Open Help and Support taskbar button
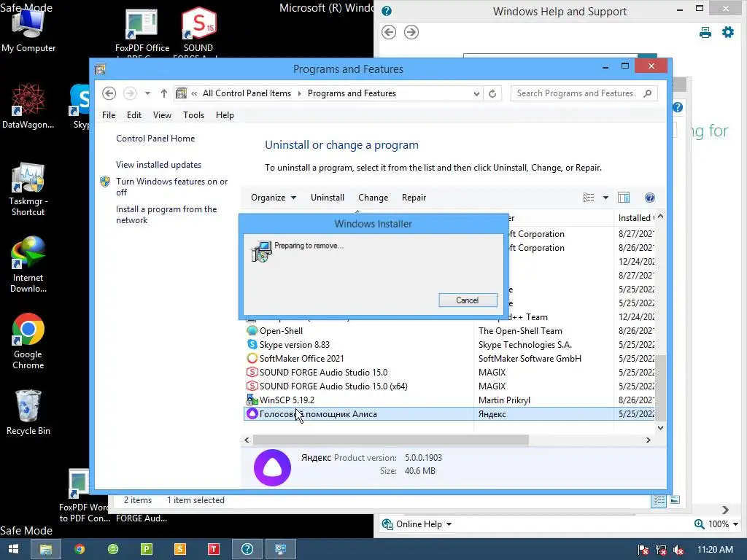747x560 pixels. (247, 549)
